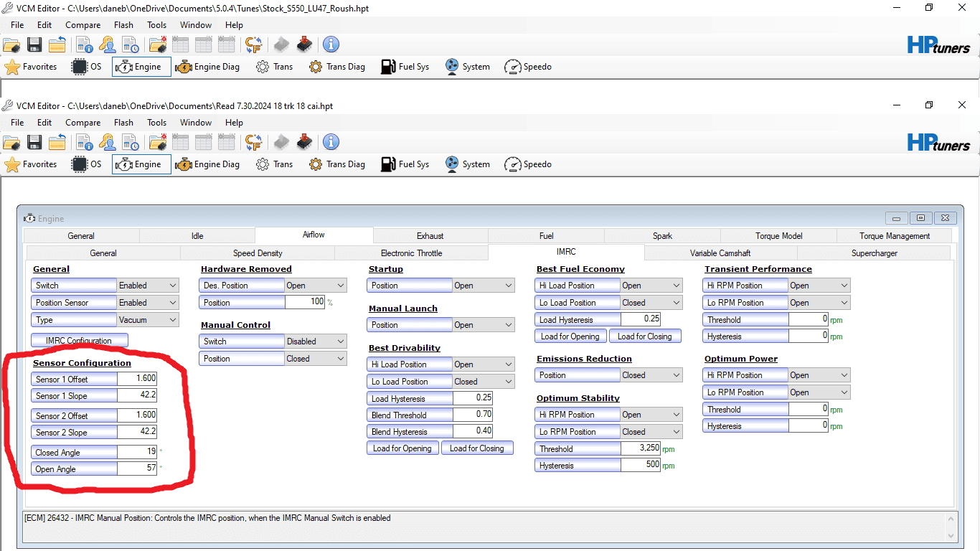Screen dimensions: 980x551
Task: Open the Startup Position dropdown
Action: coord(484,286)
